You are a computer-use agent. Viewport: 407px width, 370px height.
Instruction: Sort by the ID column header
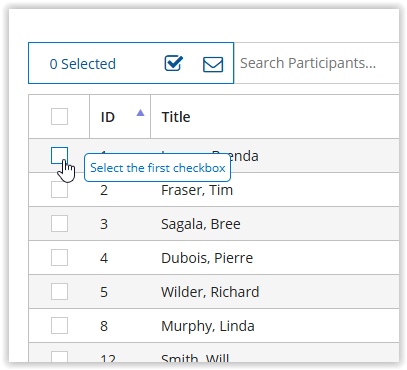click(x=108, y=117)
